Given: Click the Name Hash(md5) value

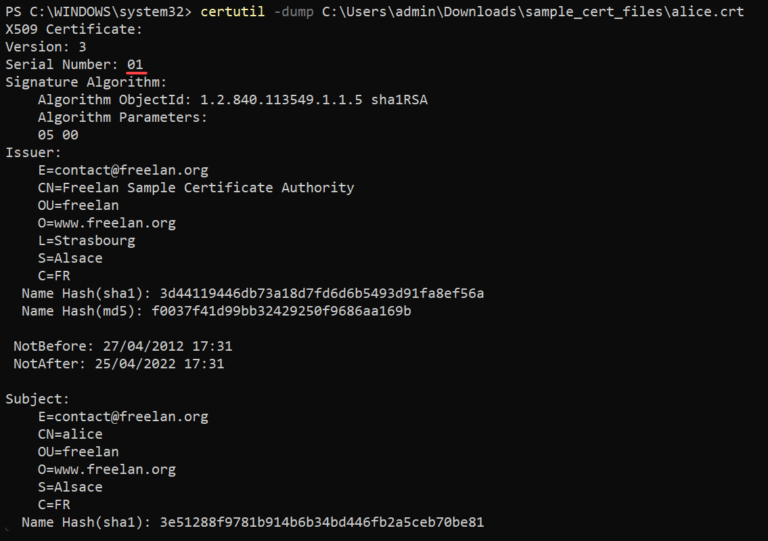Looking at the screenshot, I should coord(281,311).
